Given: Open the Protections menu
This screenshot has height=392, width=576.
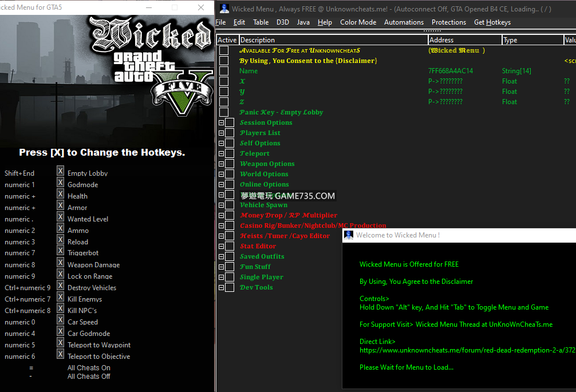Looking at the screenshot, I should (x=448, y=22).
